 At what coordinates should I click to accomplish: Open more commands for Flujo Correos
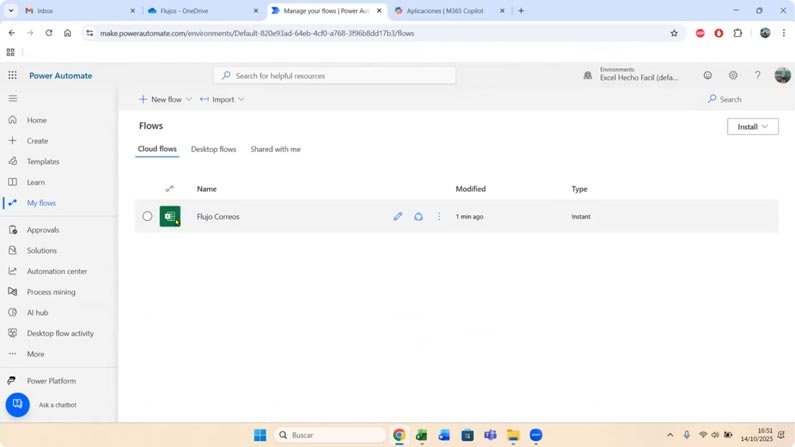click(x=439, y=216)
